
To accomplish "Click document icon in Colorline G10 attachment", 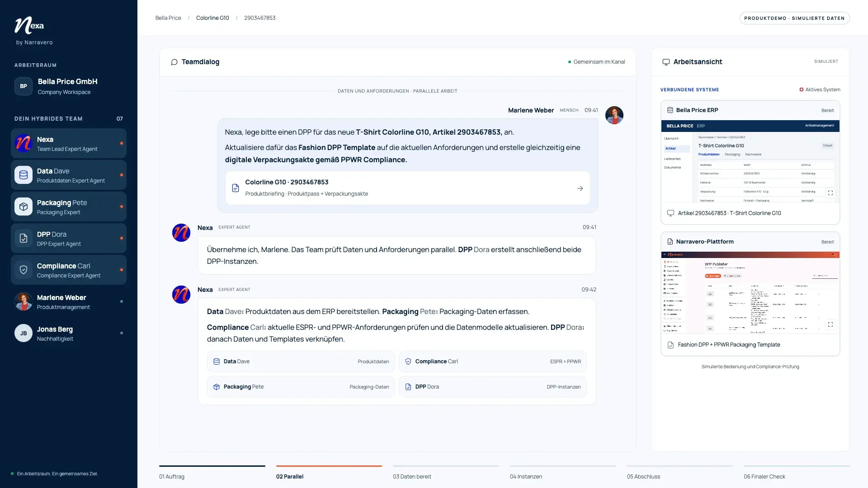I will (236, 188).
